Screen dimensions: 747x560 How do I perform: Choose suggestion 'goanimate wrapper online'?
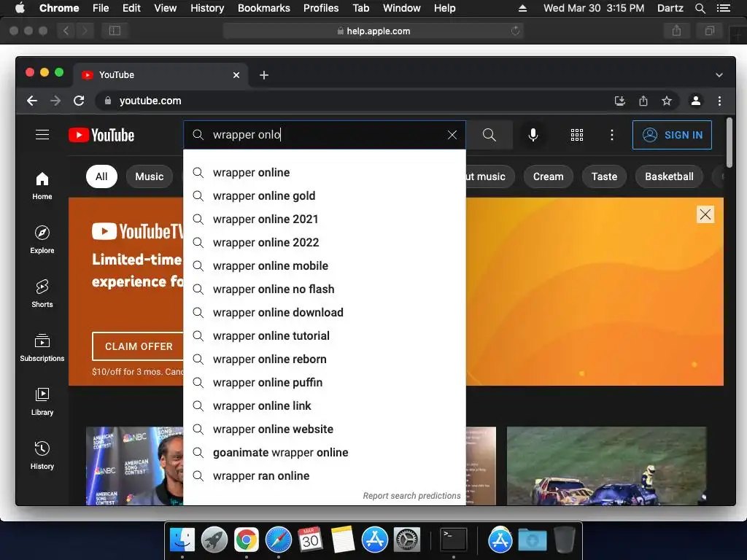(x=325, y=452)
